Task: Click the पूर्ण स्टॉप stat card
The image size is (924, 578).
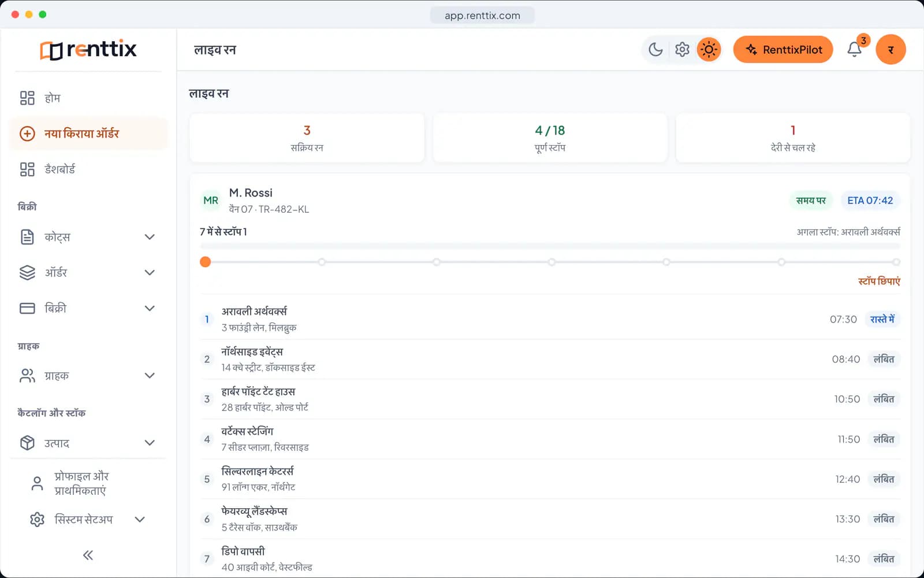Action: coord(550,138)
